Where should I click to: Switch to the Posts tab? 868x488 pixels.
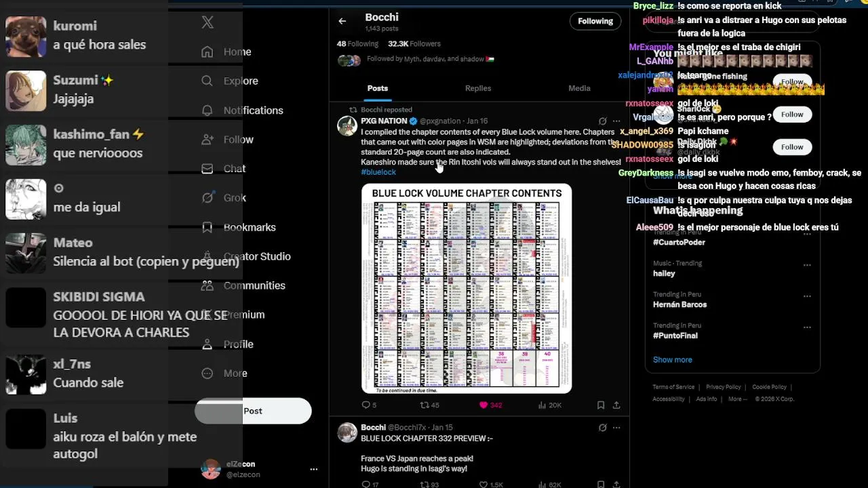tap(378, 88)
